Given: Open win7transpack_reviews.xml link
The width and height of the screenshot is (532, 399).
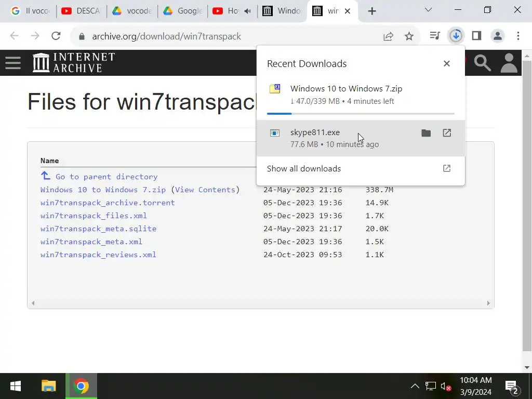Looking at the screenshot, I should pos(98,255).
